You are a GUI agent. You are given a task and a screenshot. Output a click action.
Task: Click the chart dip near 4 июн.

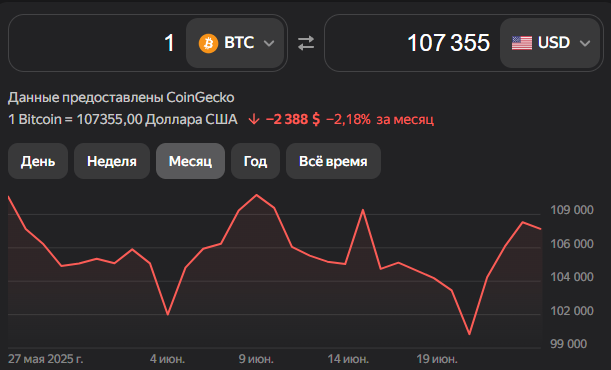click(x=168, y=314)
